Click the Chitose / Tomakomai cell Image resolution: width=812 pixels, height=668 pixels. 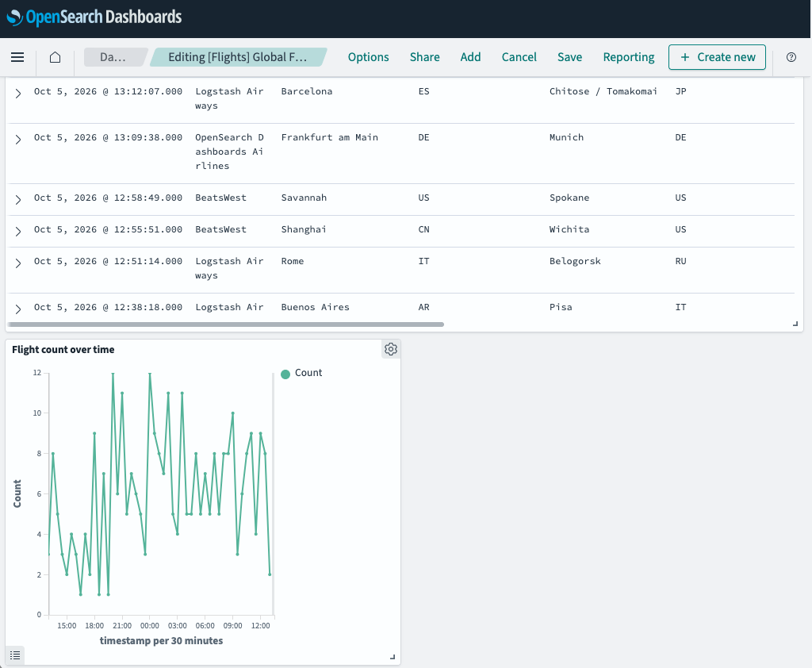click(x=603, y=91)
